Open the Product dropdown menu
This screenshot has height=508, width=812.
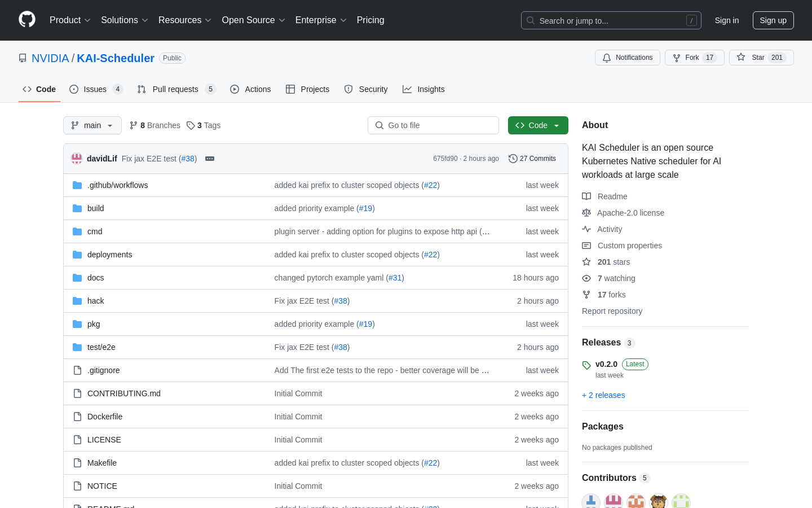tap(70, 20)
